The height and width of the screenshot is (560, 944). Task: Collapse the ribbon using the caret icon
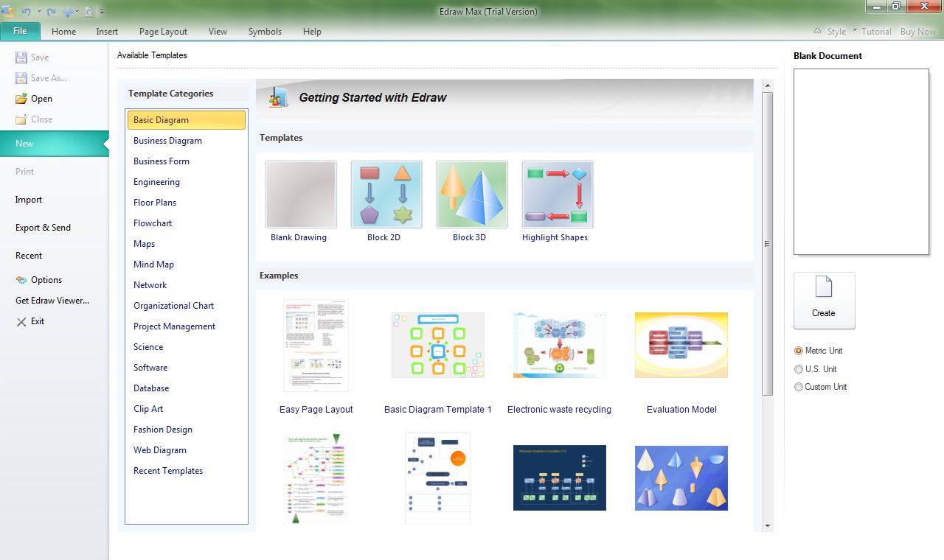point(817,32)
